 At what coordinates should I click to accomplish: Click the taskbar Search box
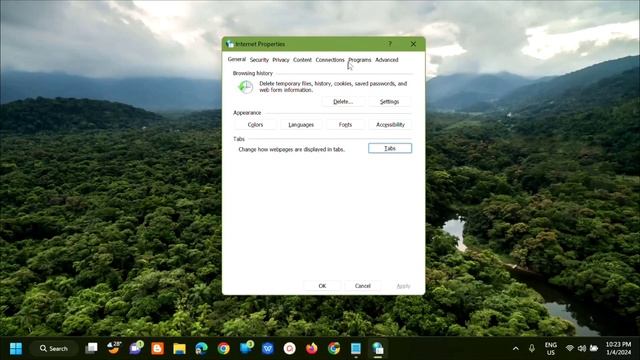pos(54,349)
